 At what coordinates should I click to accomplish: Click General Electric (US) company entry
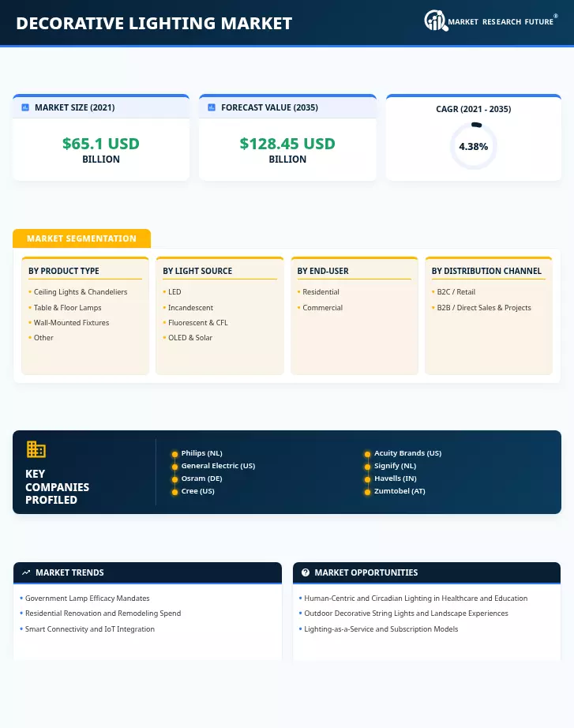[x=218, y=466]
